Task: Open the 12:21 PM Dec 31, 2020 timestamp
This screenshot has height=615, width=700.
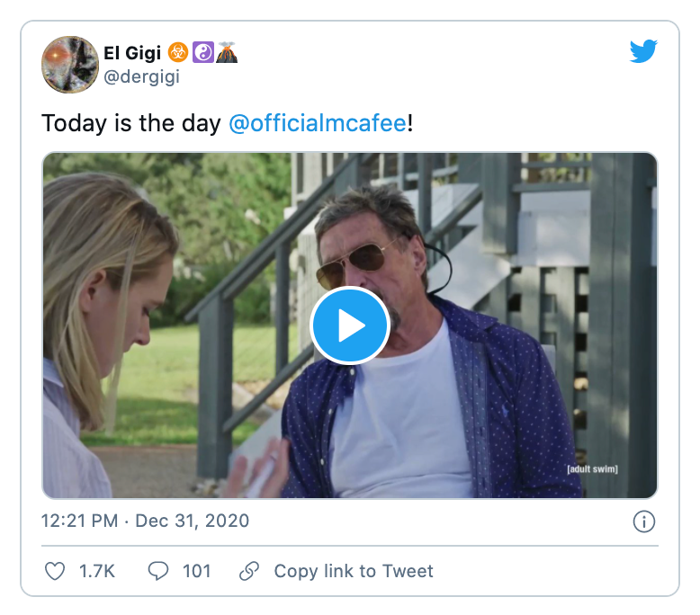Action: point(146,521)
